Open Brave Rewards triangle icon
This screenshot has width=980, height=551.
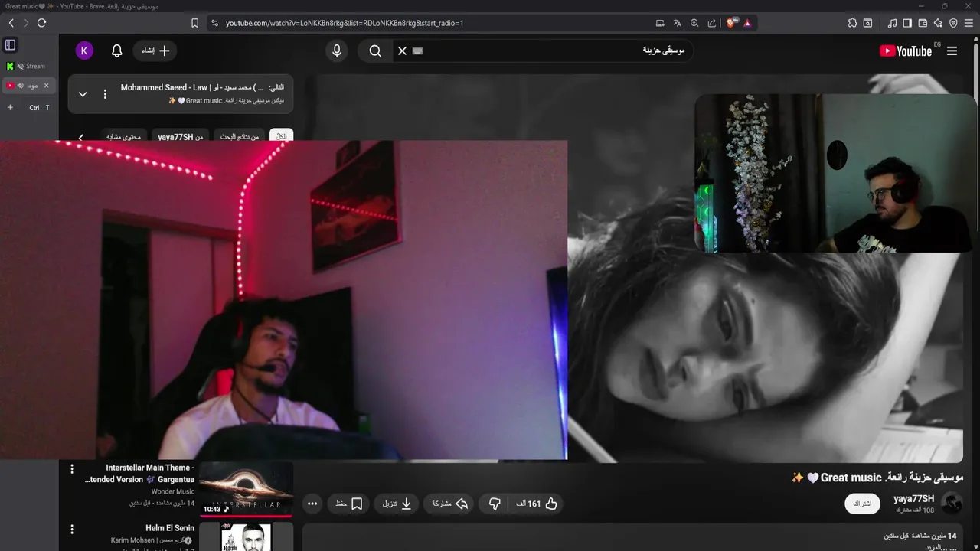747,23
